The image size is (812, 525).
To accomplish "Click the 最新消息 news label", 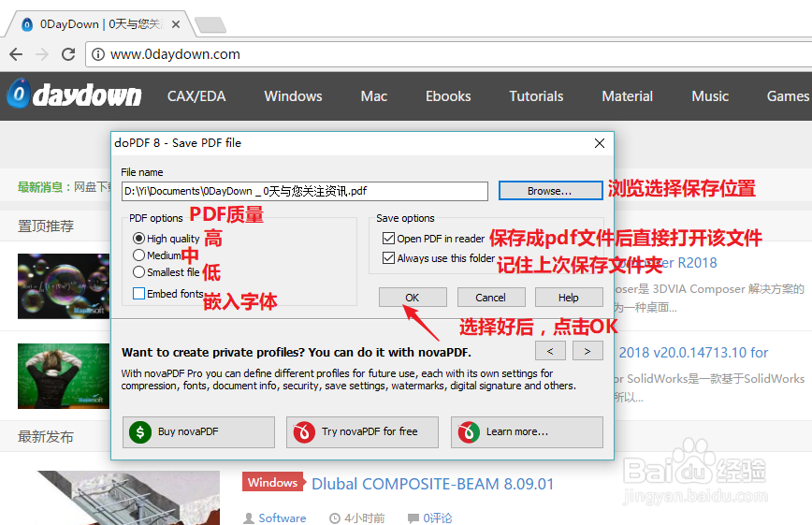I will click(44, 187).
